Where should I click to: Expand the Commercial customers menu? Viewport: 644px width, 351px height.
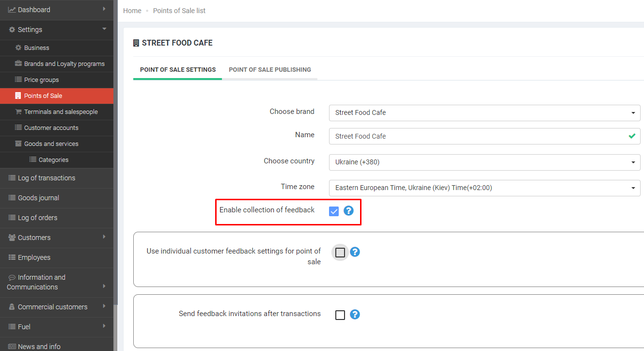coord(52,307)
